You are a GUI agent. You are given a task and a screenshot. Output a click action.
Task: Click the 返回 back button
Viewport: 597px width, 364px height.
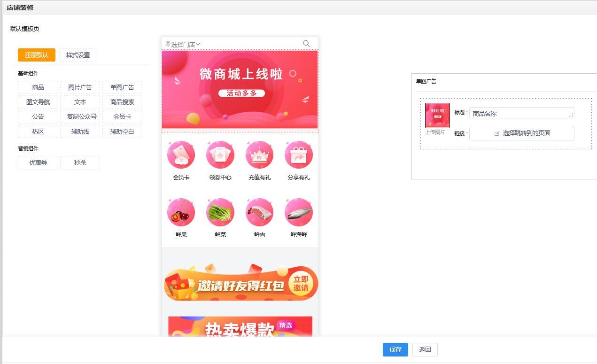pyautogui.click(x=425, y=349)
